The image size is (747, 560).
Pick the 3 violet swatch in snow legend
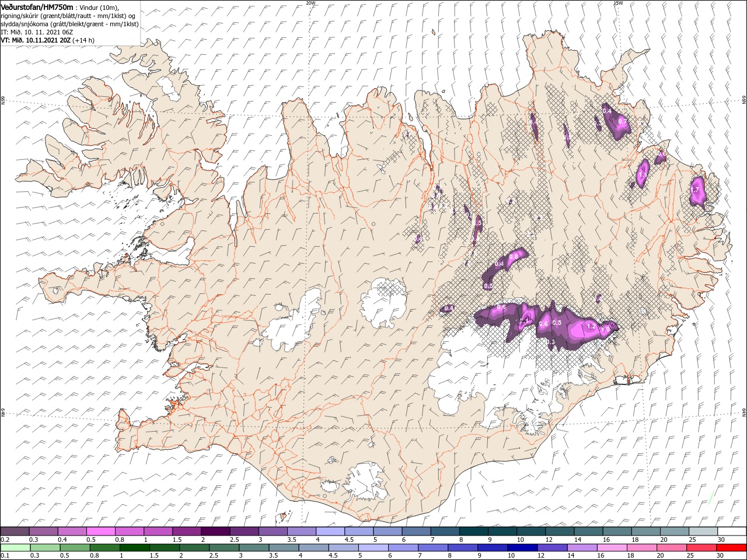pos(273,531)
